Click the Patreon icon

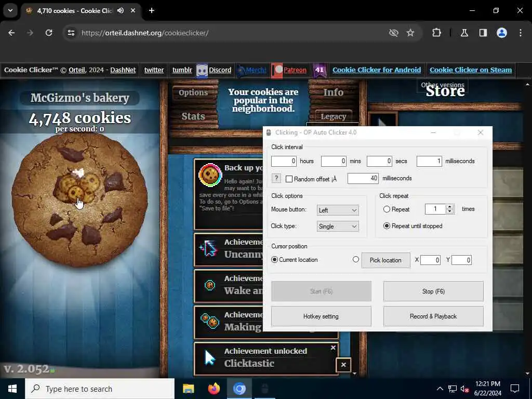pos(277,70)
